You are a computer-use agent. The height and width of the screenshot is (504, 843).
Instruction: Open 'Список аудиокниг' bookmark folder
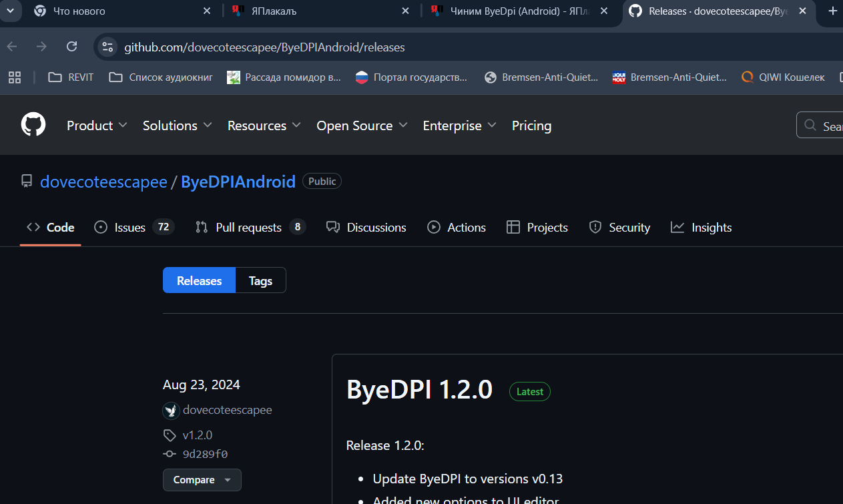[161, 77]
